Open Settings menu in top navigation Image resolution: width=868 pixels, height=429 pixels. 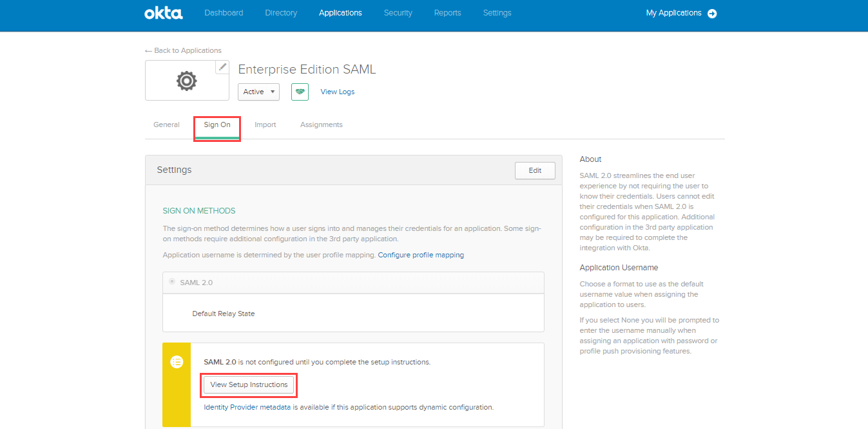coord(497,13)
